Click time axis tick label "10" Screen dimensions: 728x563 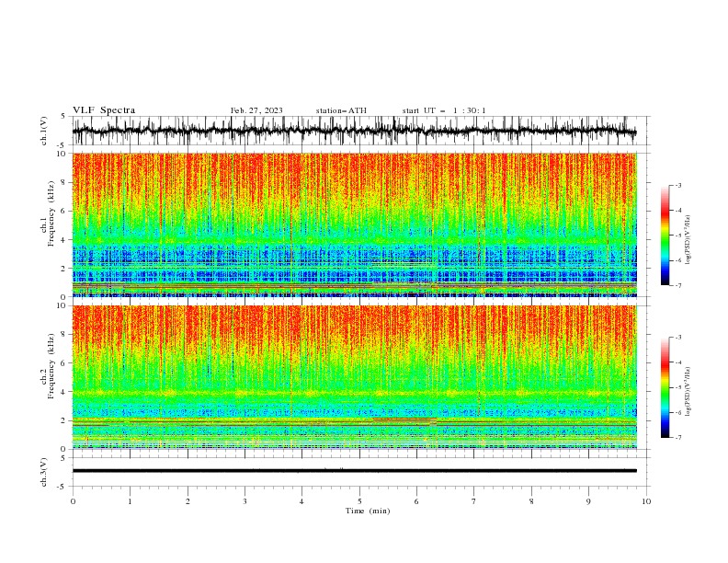coord(646,501)
